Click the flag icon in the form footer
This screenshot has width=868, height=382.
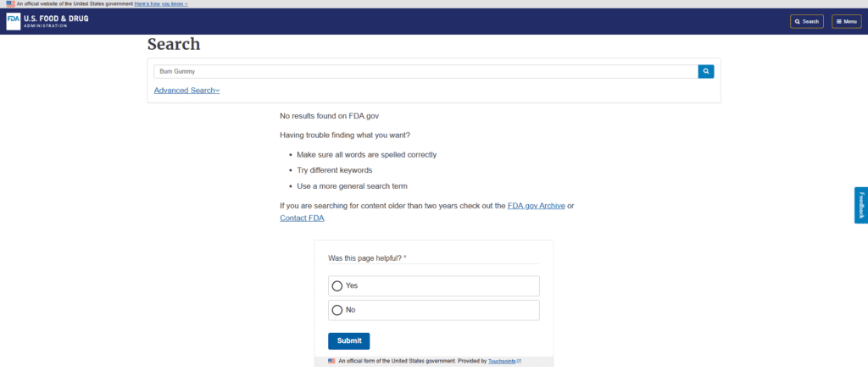[x=331, y=361]
